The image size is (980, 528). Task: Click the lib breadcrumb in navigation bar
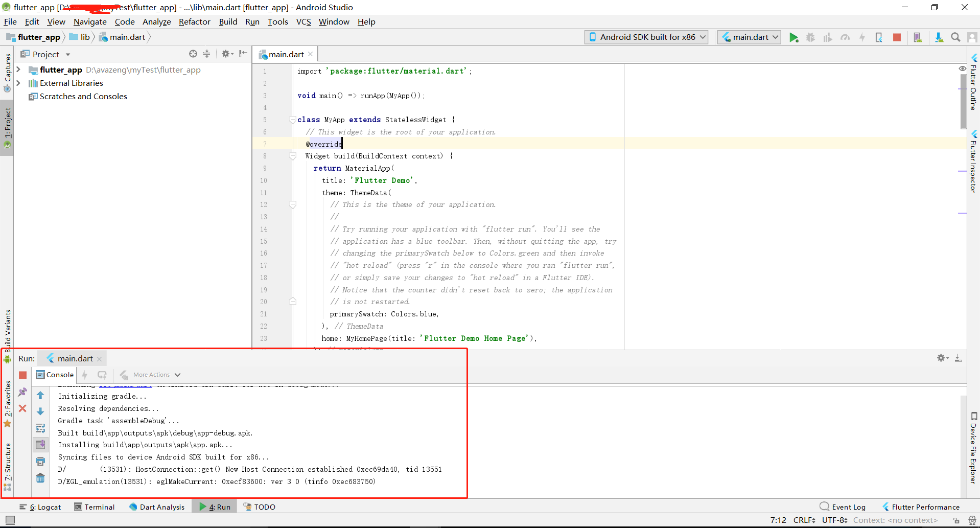pos(80,37)
